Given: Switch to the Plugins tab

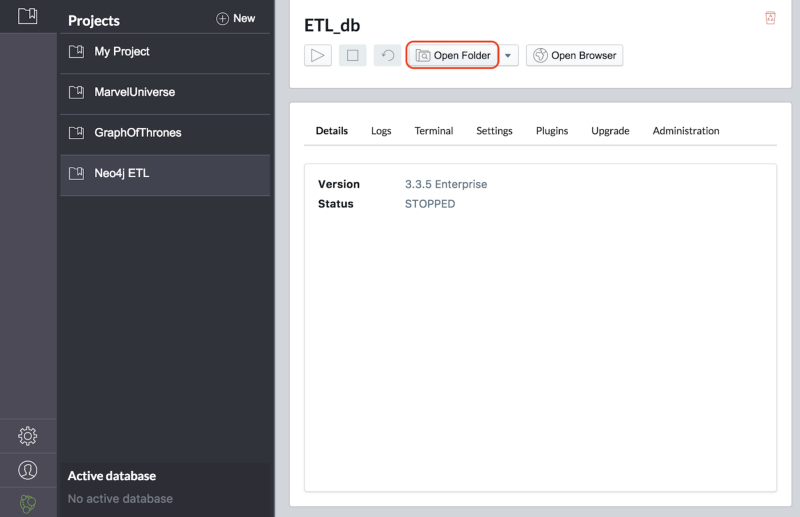Looking at the screenshot, I should coord(552,131).
